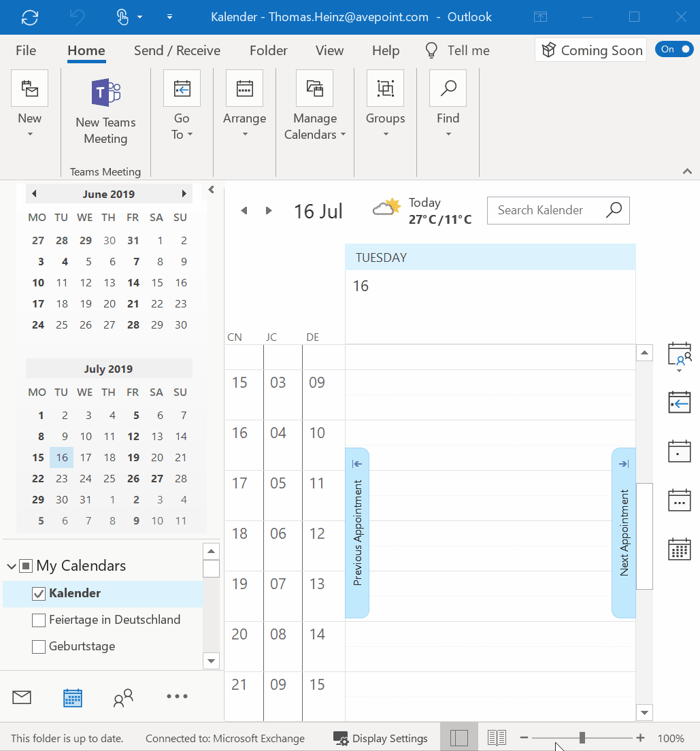Viewport: 700px width, 751px height.
Task: Click the Coming Soon button
Action: coord(590,50)
